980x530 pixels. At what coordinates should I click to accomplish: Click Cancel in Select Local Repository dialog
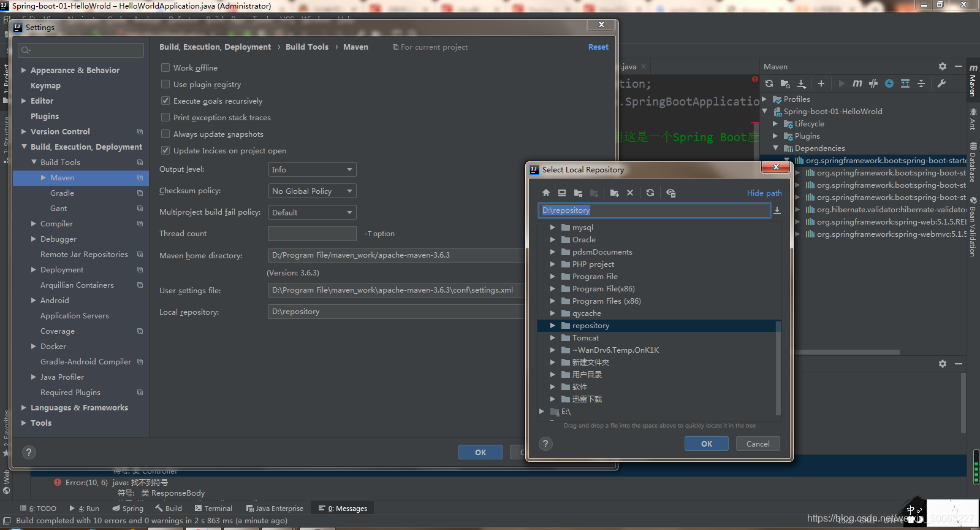point(758,444)
